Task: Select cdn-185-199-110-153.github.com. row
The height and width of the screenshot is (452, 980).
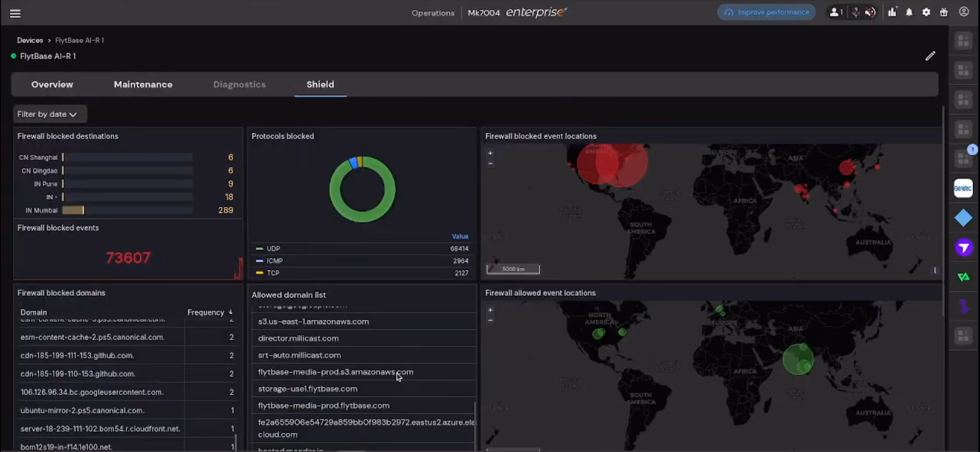Action: pyautogui.click(x=127, y=374)
